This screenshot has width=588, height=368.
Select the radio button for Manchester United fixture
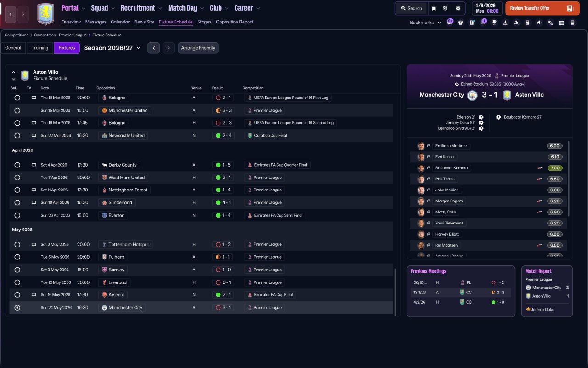pyautogui.click(x=17, y=110)
